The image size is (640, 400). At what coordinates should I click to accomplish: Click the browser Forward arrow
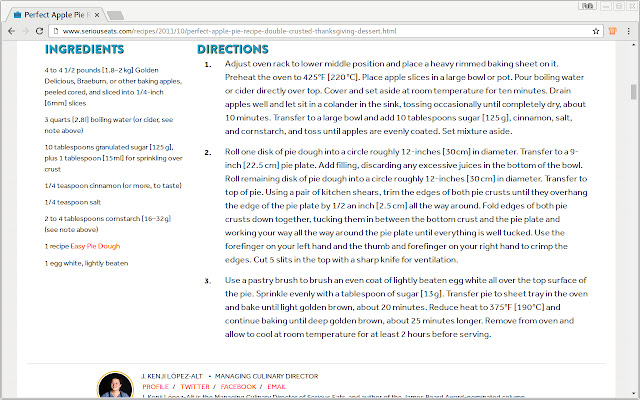tap(25, 31)
